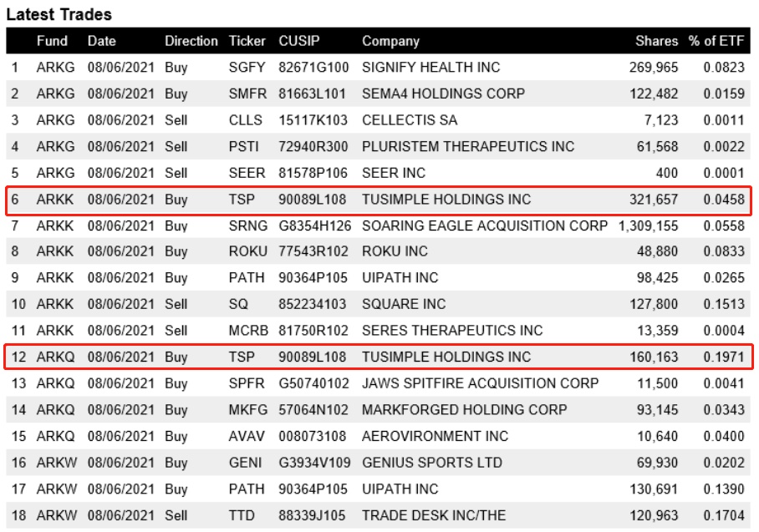The height and width of the screenshot is (532, 759).
Task: Click the 1,309,155 shares value
Action: 648,225
